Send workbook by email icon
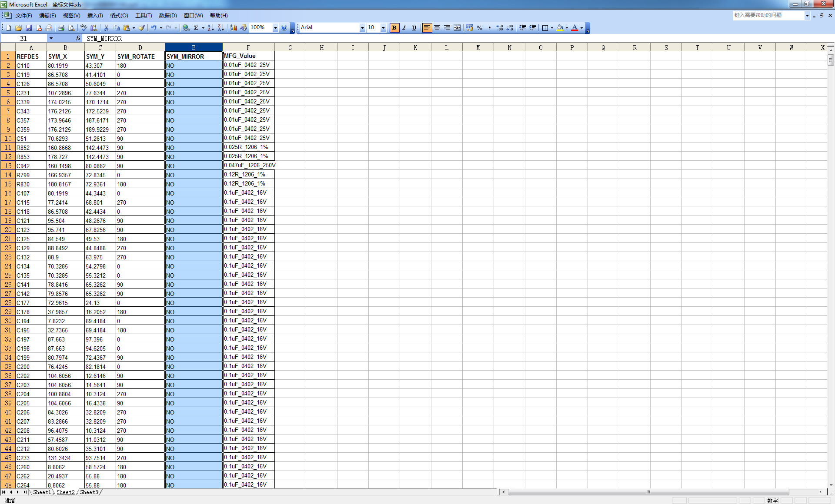Image resolution: width=835 pixels, height=504 pixels. coord(49,28)
